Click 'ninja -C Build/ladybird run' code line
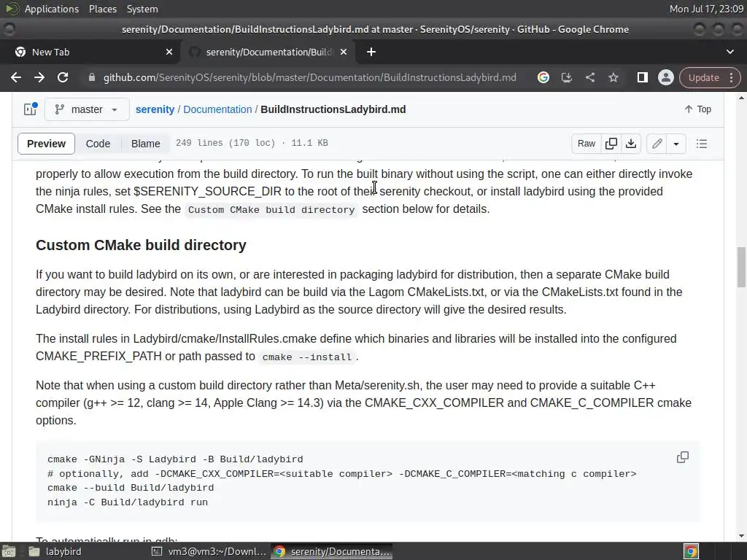Viewport: 747px width, 560px height. coord(128,502)
